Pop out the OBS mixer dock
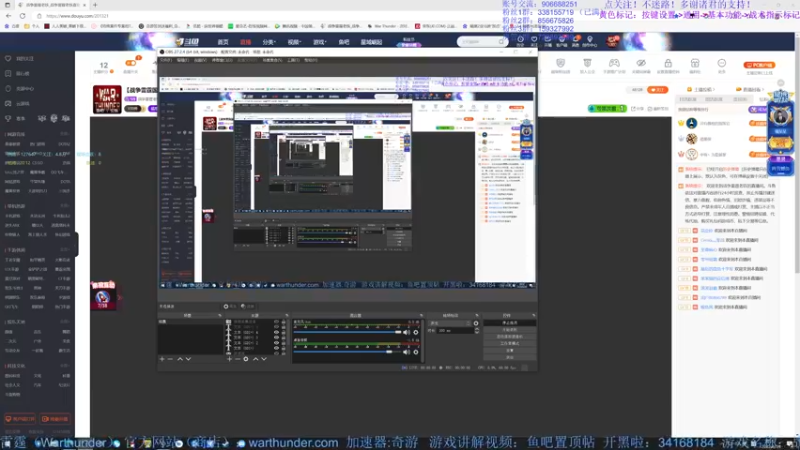 (421, 316)
